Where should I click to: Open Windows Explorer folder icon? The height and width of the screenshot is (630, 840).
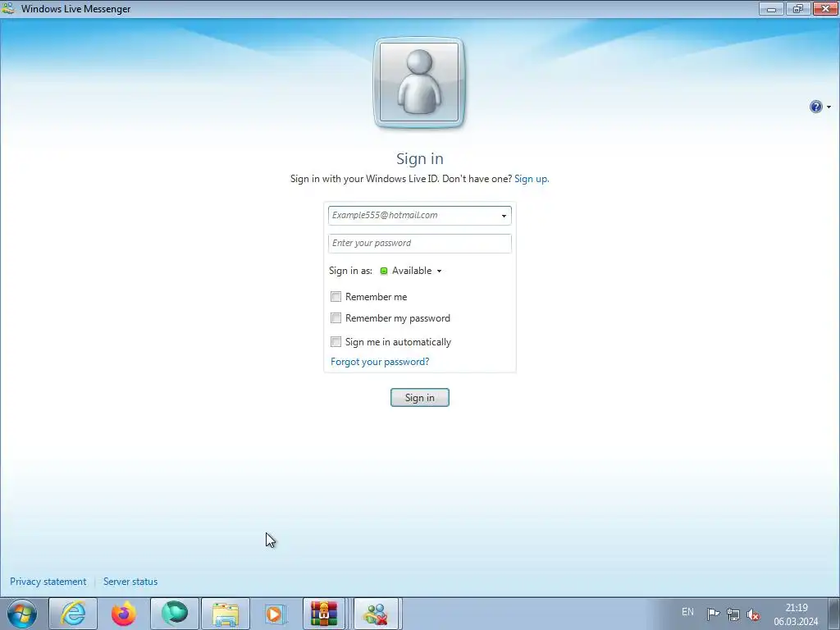[226, 614]
